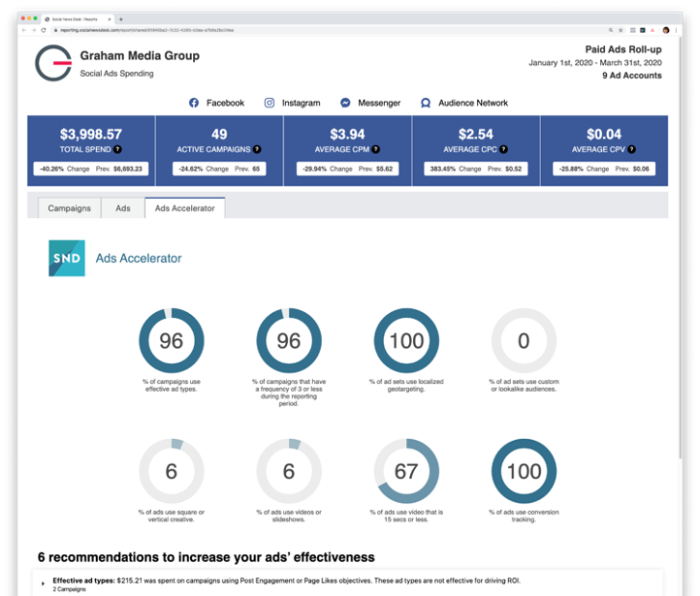Click the Messenger label

[x=379, y=103]
